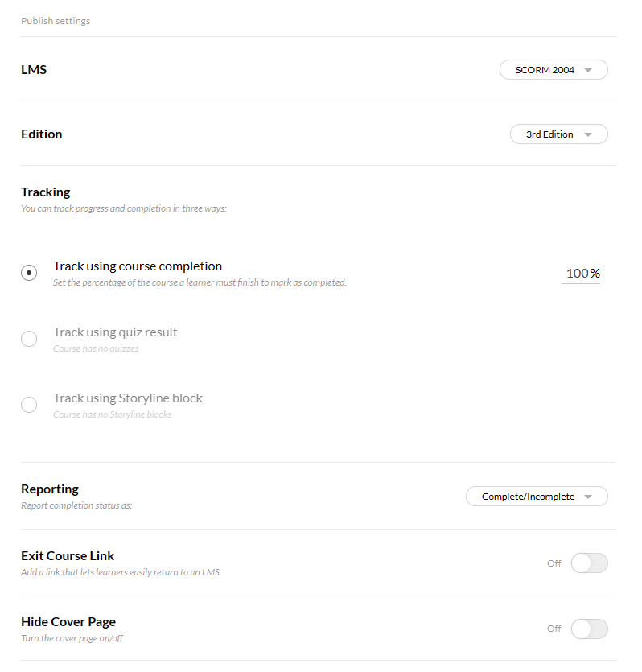642x672 pixels.
Task: Expand the 3rd Edition dropdown
Action: coord(558,134)
